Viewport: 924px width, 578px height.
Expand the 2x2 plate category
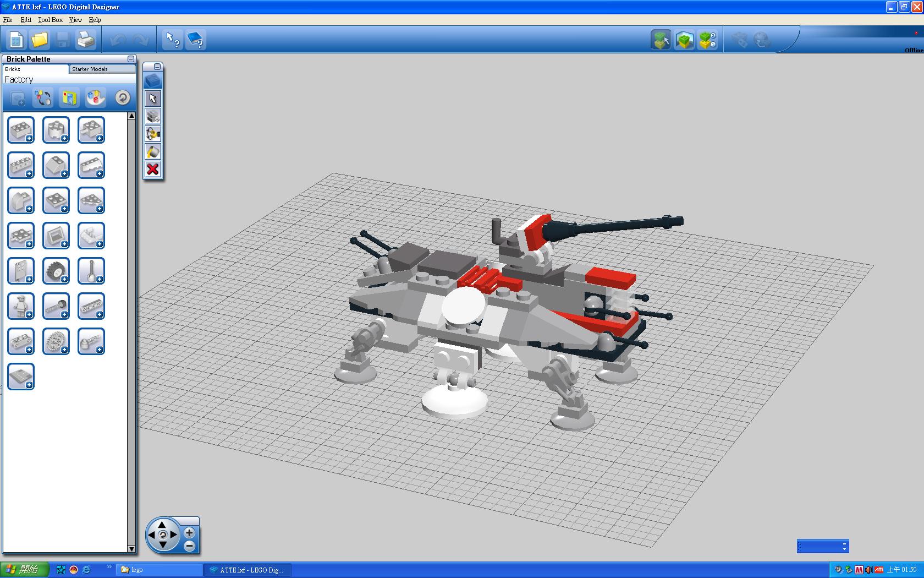[x=56, y=200]
